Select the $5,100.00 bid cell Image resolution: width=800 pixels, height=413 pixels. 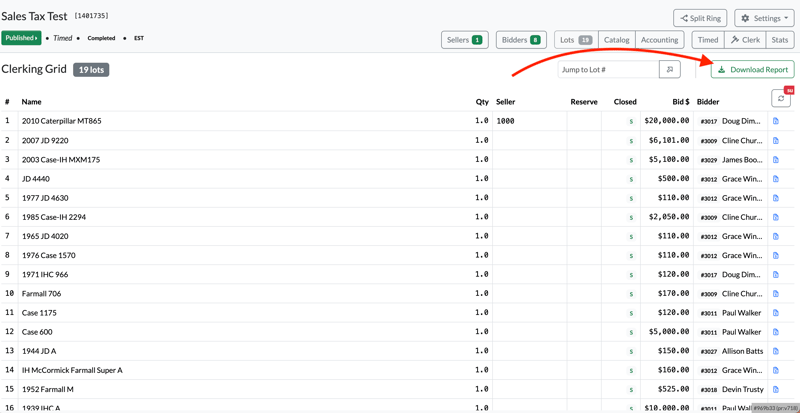[667, 160]
